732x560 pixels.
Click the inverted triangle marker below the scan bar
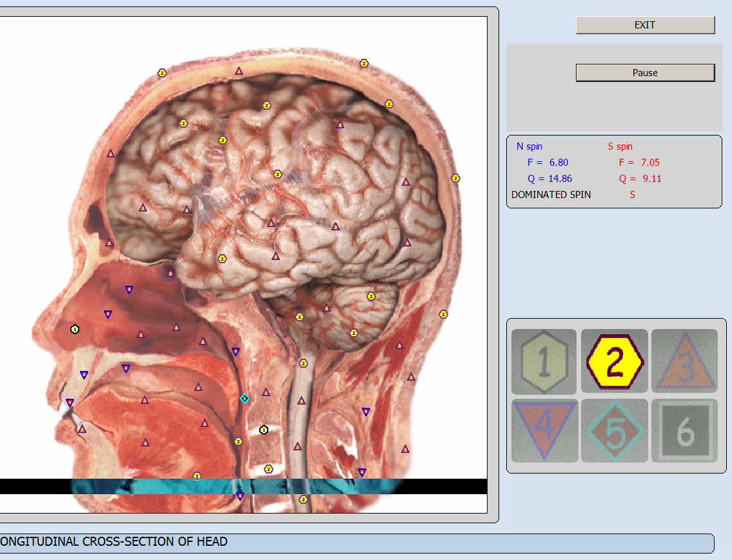[x=240, y=496]
